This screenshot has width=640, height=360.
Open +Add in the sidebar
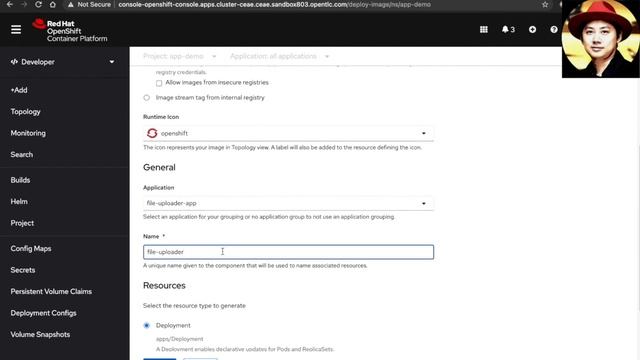pos(19,90)
